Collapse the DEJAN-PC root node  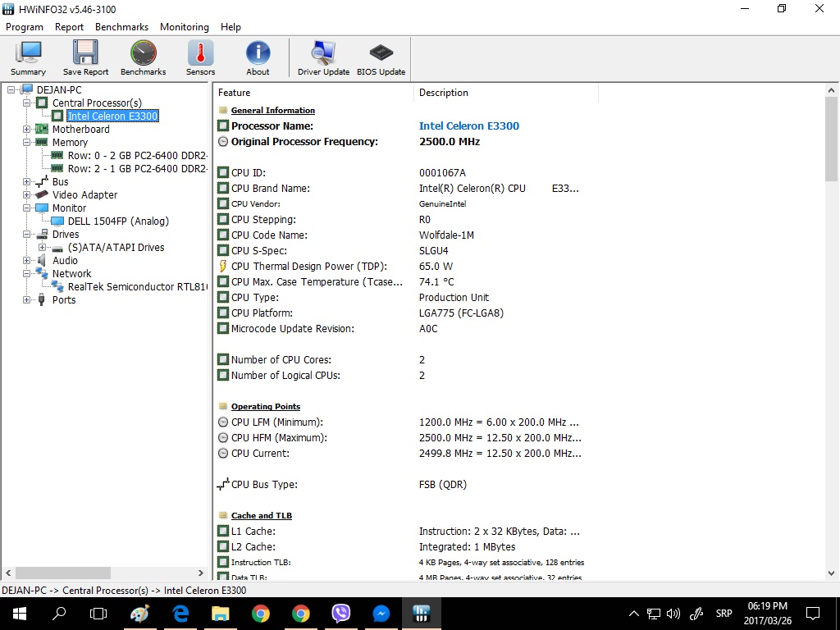tap(11, 90)
